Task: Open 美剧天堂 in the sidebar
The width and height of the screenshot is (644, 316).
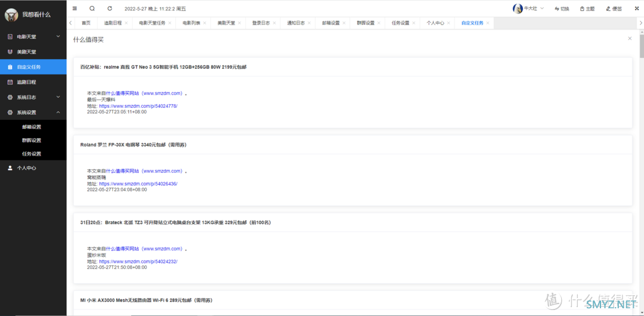Action: [x=33, y=52]
